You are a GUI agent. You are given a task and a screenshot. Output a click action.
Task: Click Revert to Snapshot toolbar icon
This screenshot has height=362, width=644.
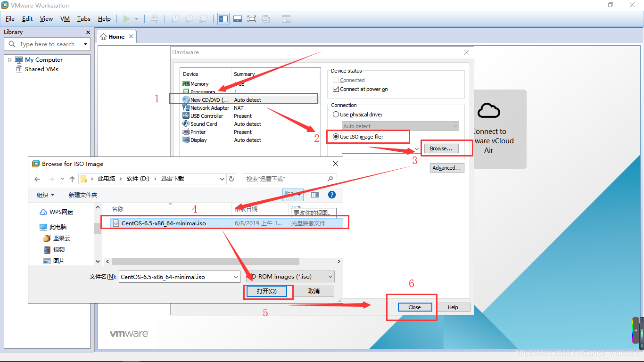(189, 19)
